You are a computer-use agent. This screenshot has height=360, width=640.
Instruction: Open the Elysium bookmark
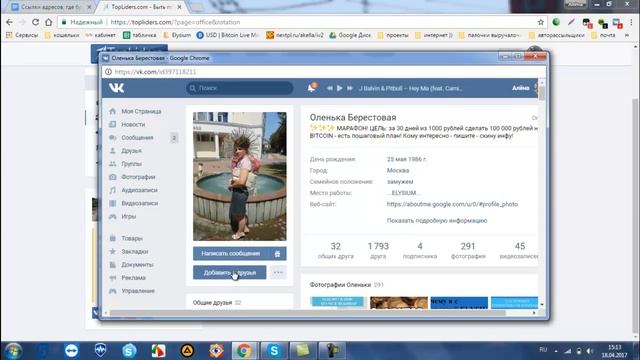[177, 35]
